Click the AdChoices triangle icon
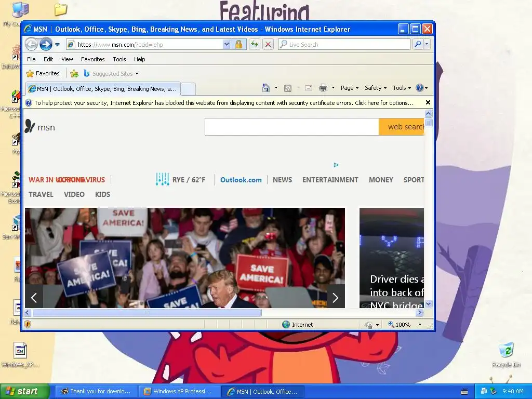The width and height of the screenshot is (532, 399). tap(336, 165)
